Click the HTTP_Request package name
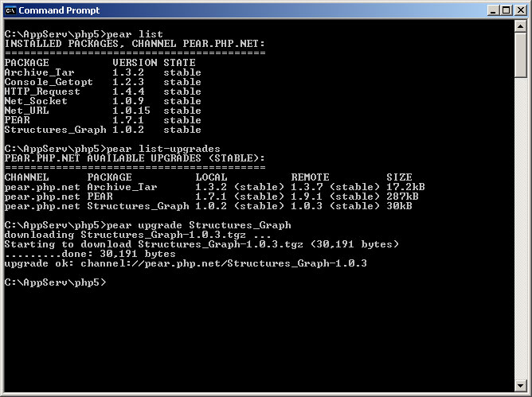 [x=42, y=91]
